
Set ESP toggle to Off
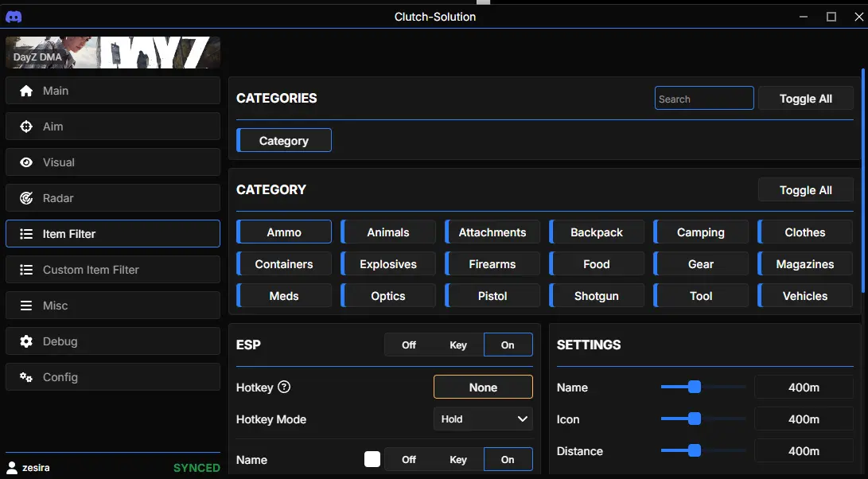coord(409,345)
